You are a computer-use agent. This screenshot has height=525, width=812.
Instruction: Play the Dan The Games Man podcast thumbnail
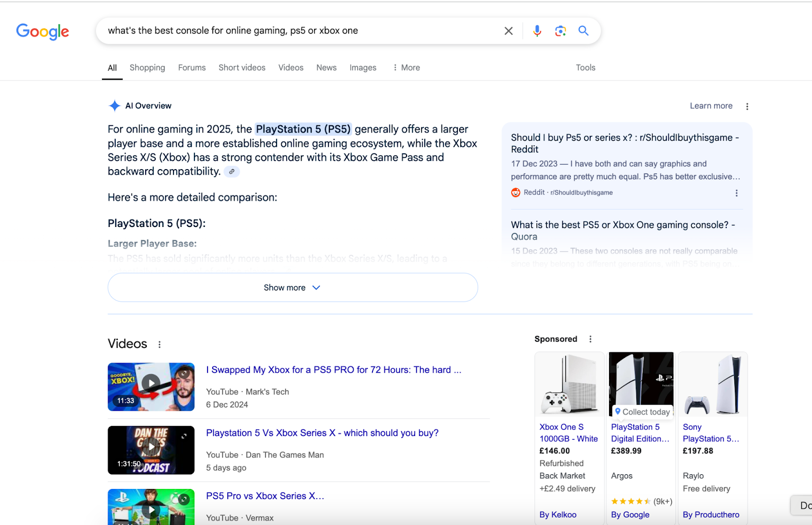point(151,450)
